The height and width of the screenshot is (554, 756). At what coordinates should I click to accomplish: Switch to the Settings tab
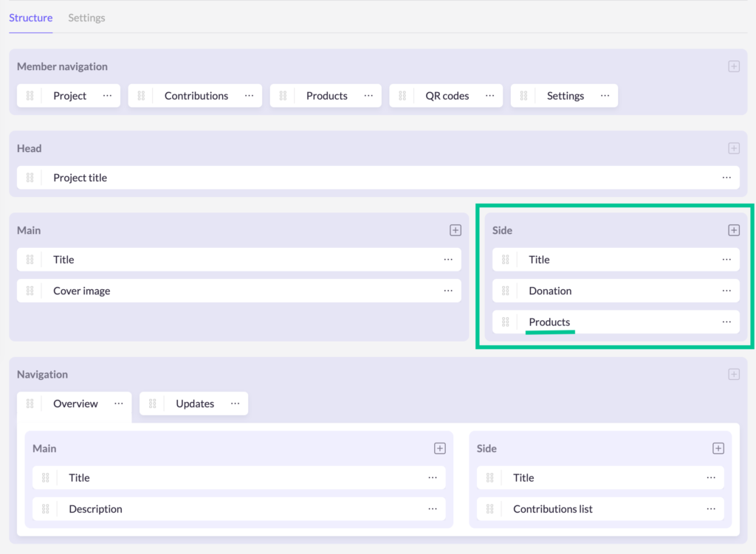(x=86, y=18)
